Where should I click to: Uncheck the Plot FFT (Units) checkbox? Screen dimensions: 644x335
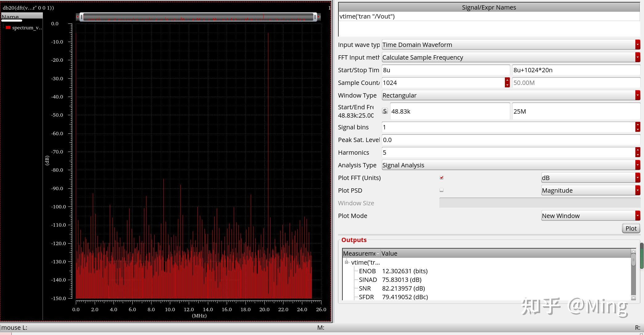tap(442, 177)
